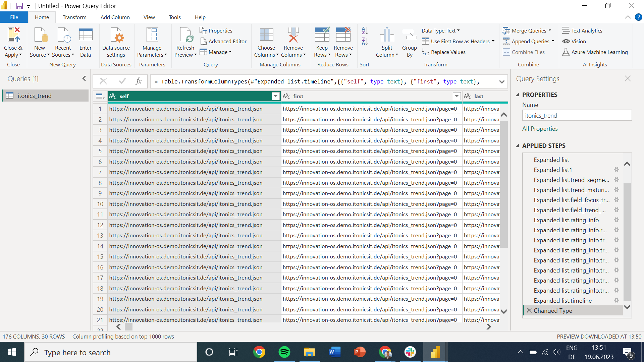
Task: Click the Group By icon
Action: pyautogui.click(x=409, y=35)
